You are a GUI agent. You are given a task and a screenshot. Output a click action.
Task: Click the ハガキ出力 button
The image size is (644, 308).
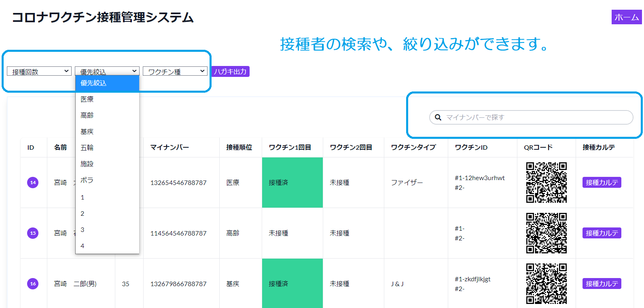[x=231, y=72]
